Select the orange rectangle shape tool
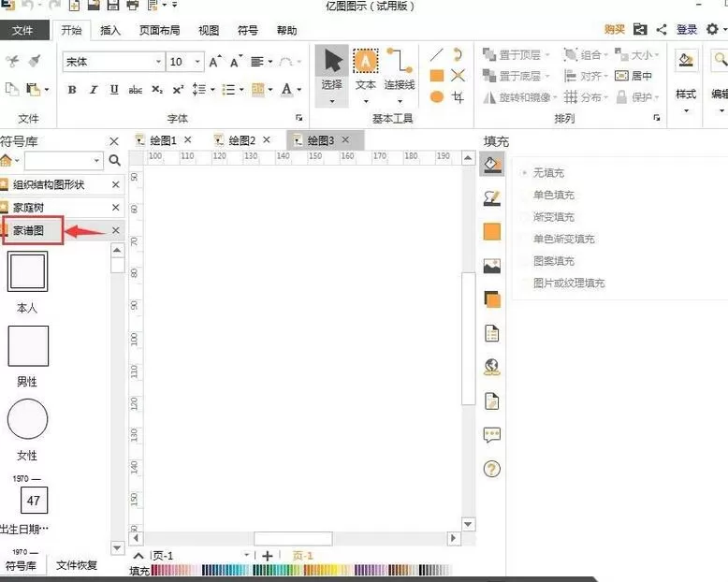Screen dimensions: 728x582 click(x=436, y=76)
